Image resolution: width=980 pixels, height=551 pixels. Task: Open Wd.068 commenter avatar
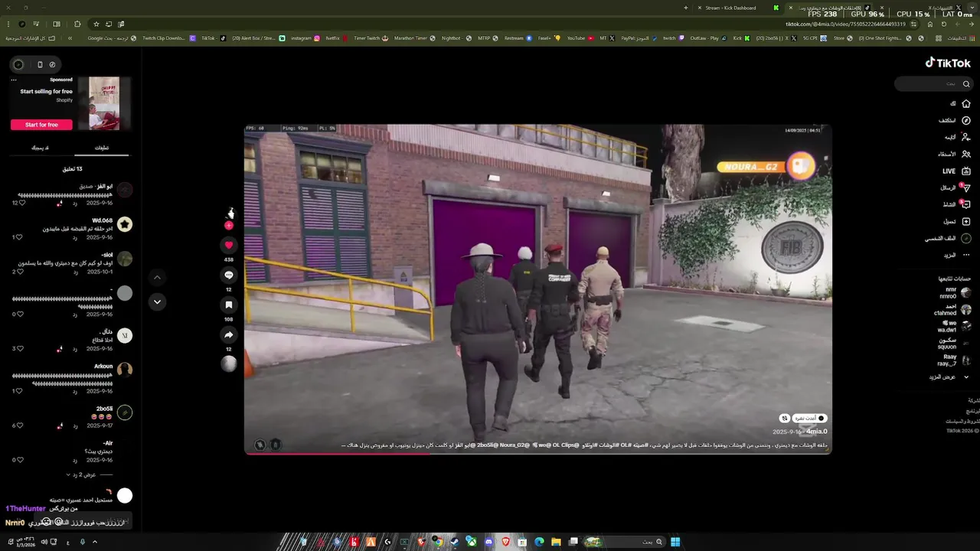tap(125, 224)
